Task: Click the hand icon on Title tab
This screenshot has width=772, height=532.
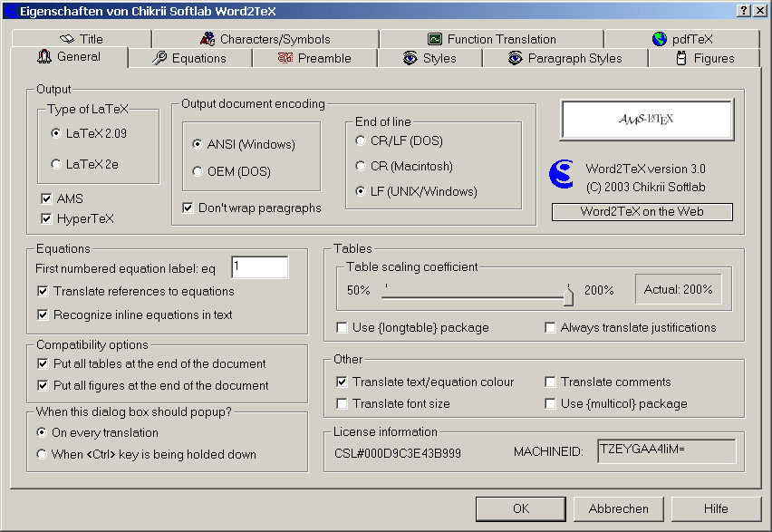Action: click(x=67, y=39)
